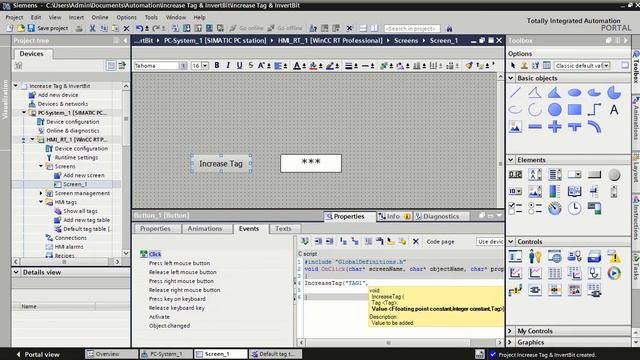This screenshot has height=360, width=640.
Task: Switch to the Texts tab
Action: click(283, 229)
